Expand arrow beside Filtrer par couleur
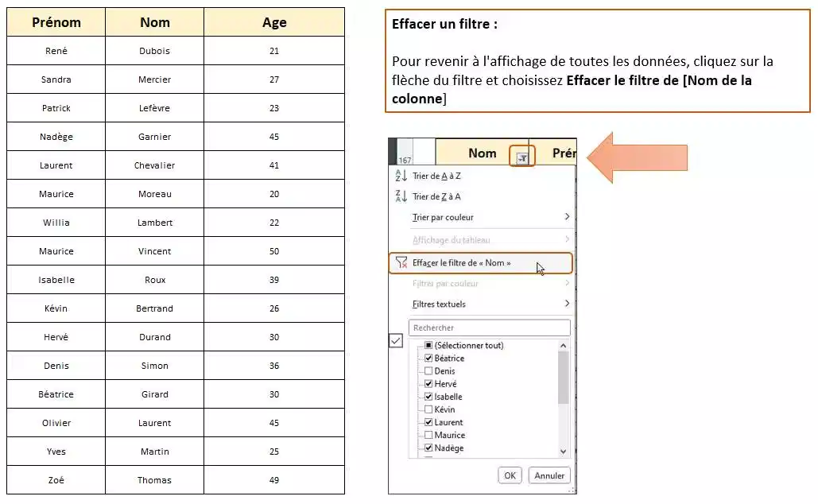The height and width of the screenshot is (504, 818). pyautogui.click(x=567, y=283)
